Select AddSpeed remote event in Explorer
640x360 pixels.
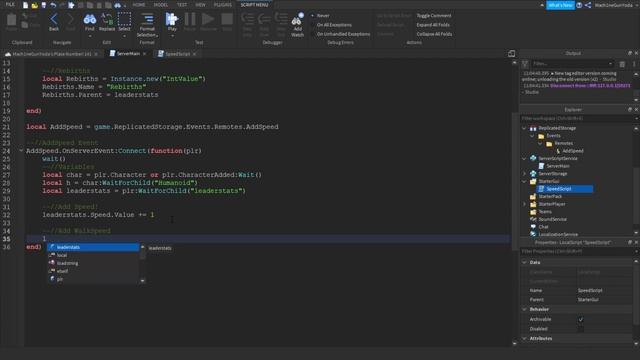[x=573, y=151]
